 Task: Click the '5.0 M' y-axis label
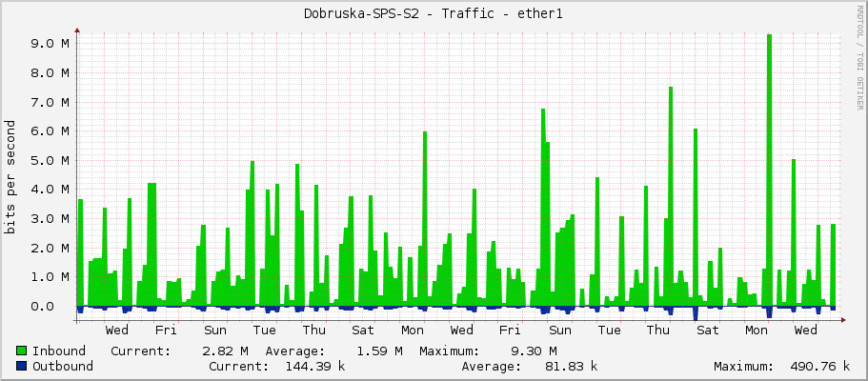click(50, 160)
